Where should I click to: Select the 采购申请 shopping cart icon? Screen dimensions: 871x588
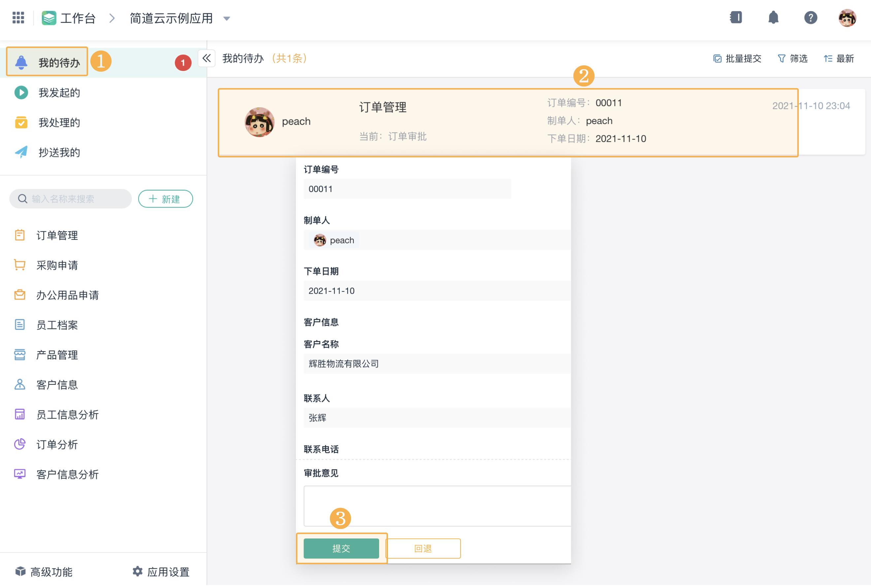point(20,265)
